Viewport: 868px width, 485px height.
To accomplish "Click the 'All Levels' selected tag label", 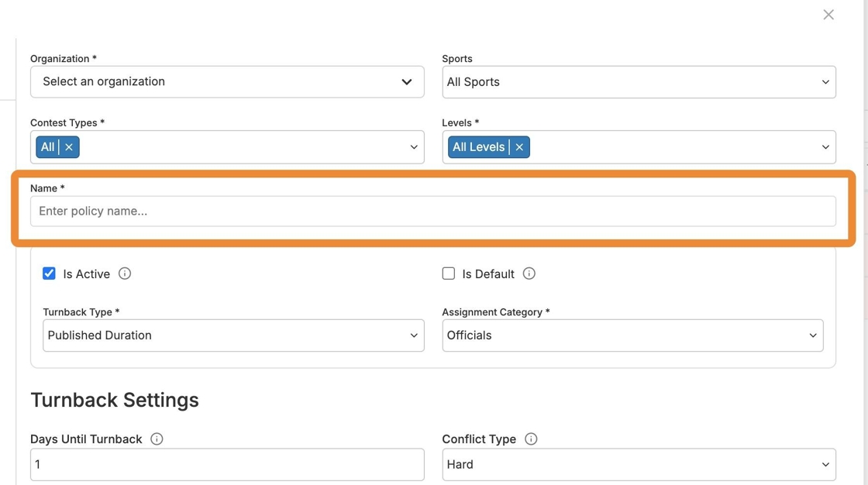I will (x=478, y=147).
